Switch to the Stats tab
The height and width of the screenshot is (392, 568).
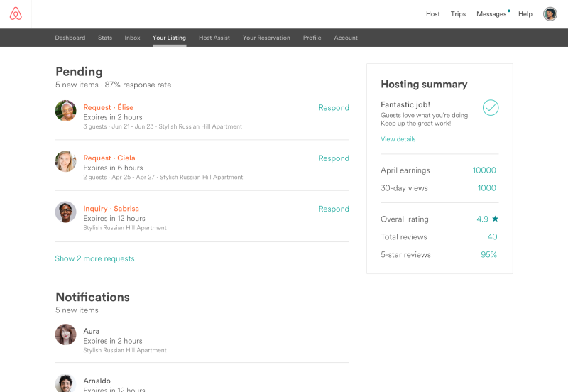click(x=105, y=38)
